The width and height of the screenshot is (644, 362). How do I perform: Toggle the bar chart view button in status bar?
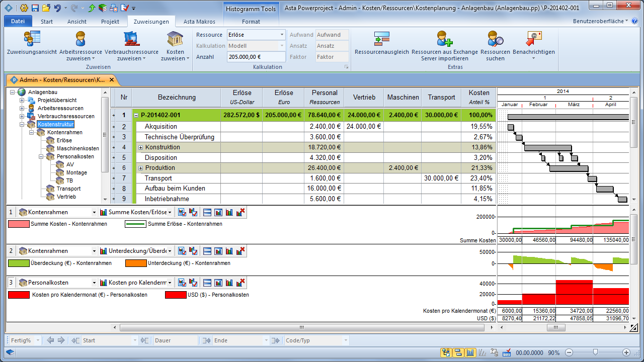[x=458, y=352]
